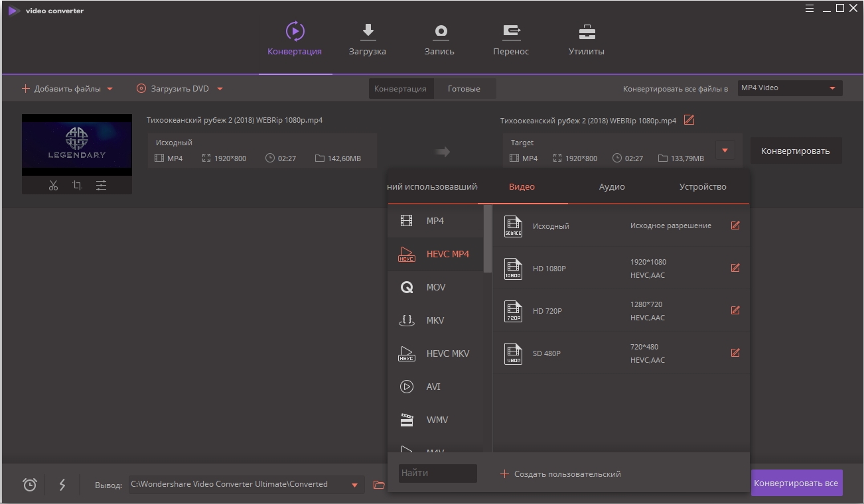
Task: Switch to the Загрузка section
Action: click(x=367, y=40)
